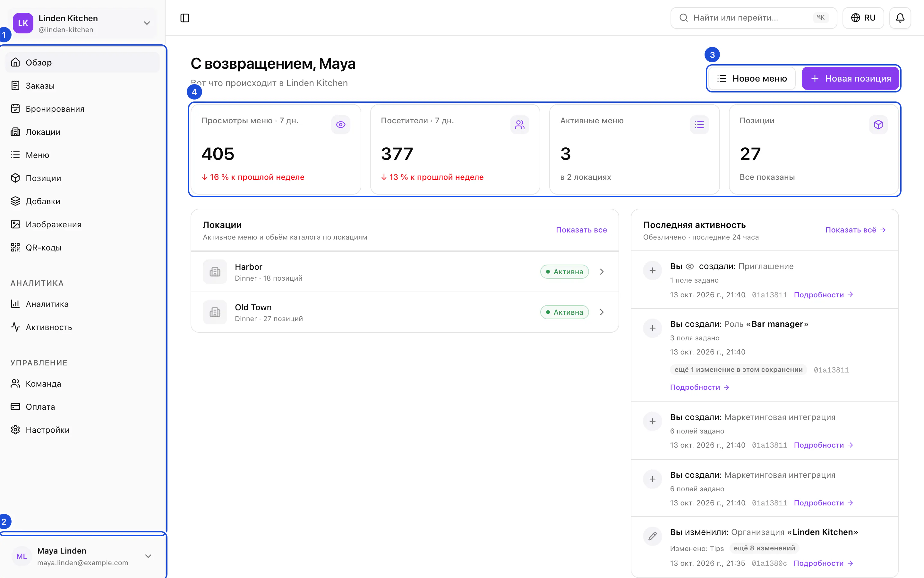Open Аналитика in the sidebar
The height and width of the screenshot is (578, 924).
tap(82, 304)
